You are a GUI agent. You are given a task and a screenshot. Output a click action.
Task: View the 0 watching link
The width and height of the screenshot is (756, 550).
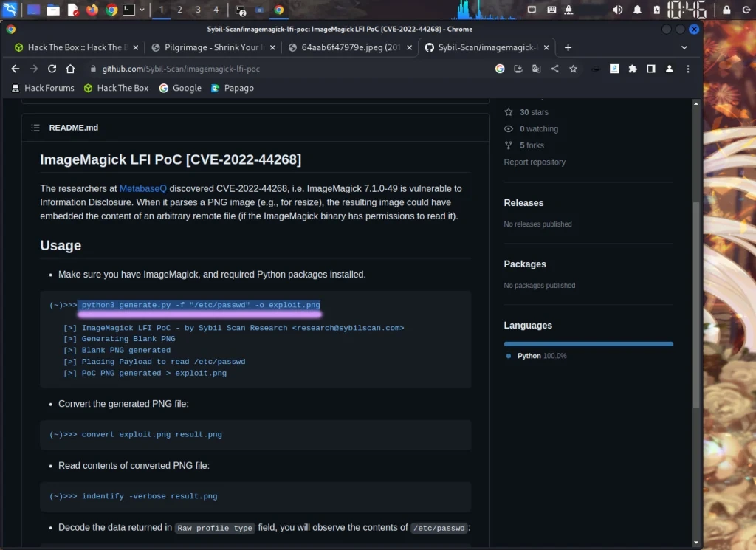click(532, 128)
